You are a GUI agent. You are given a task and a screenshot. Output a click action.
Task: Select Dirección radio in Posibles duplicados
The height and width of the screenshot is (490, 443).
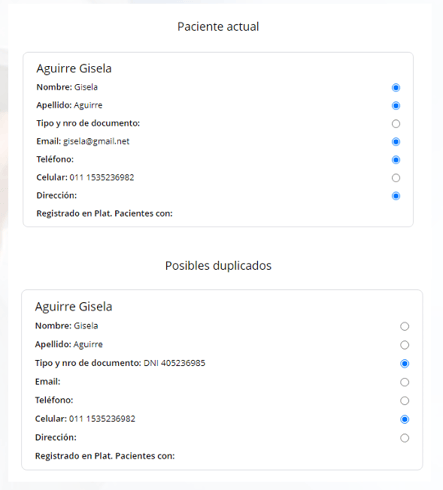coord(404,438)
